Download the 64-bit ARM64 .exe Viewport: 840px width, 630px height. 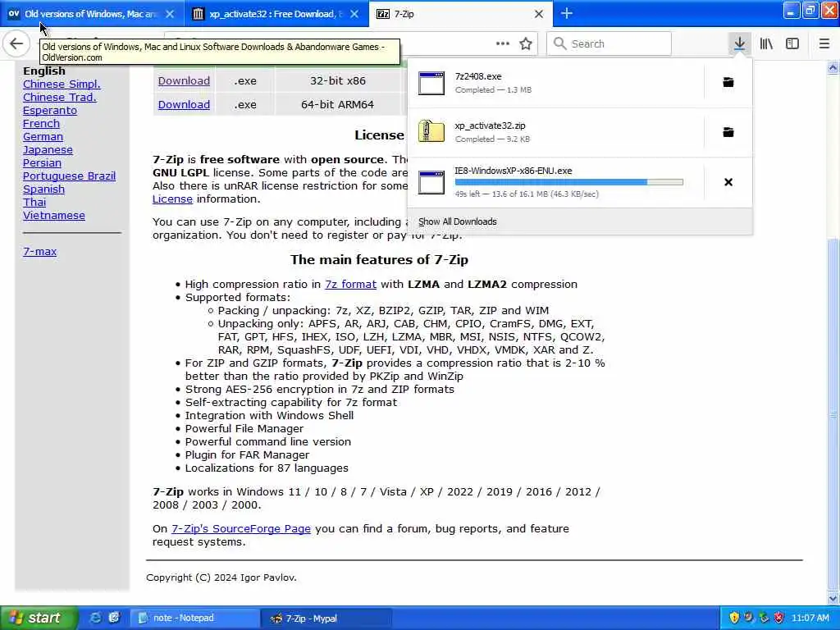184,104
